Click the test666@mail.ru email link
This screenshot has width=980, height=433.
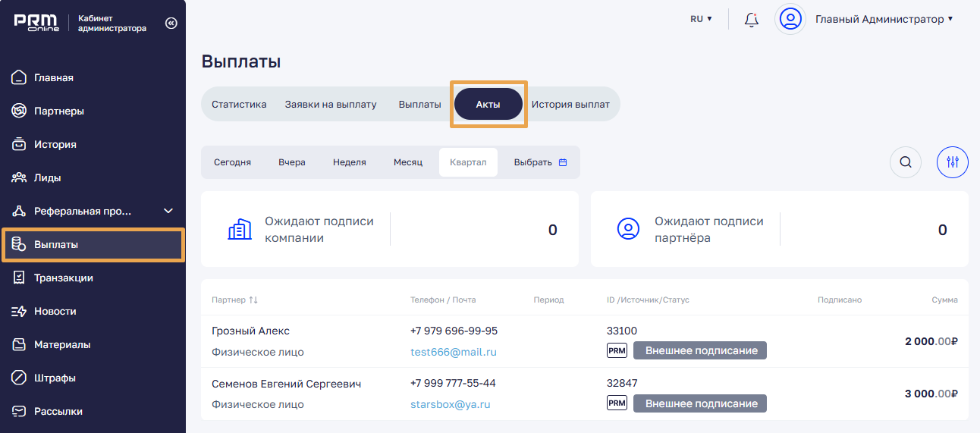click(x=453, y=352)
